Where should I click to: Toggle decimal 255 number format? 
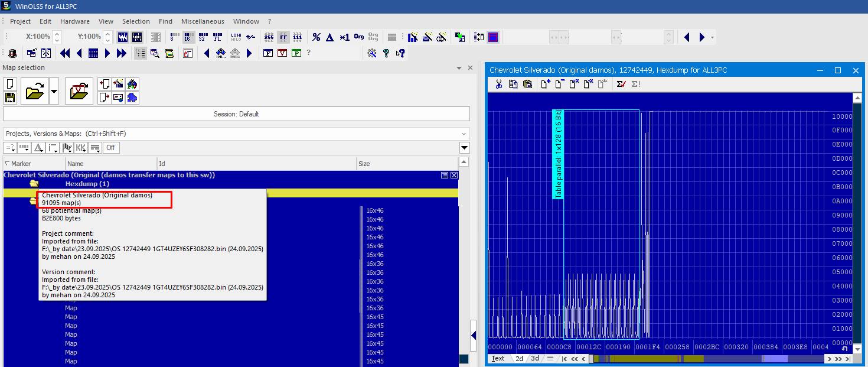click(x=269, y=37)
